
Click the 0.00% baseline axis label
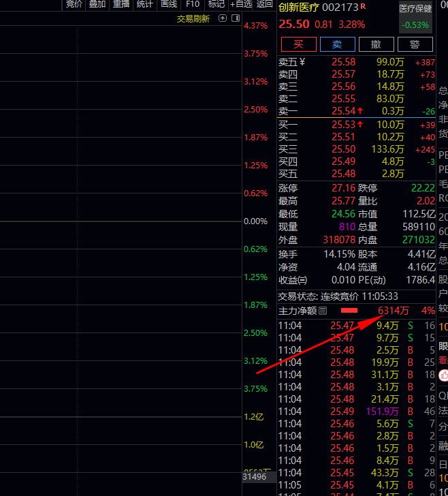coord(256,221)
